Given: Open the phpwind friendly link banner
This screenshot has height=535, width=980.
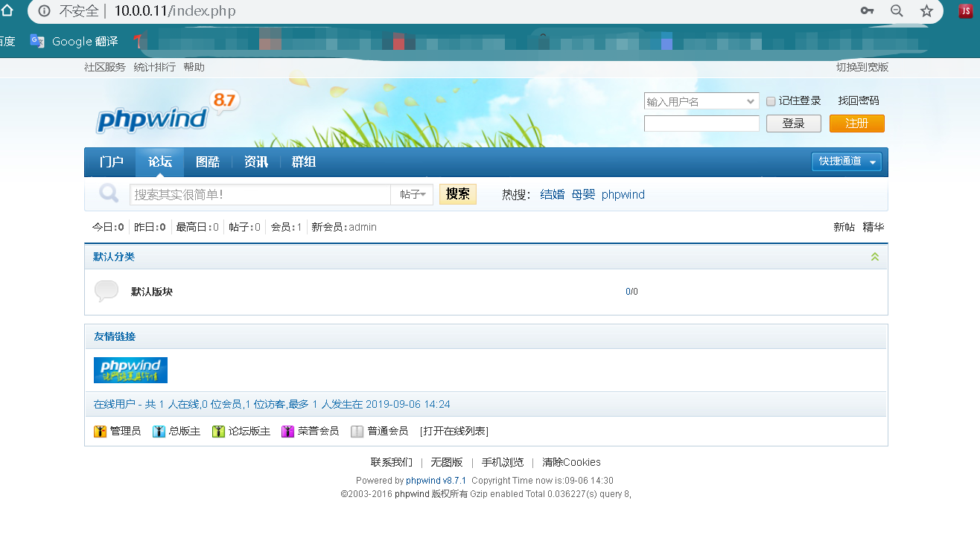Looking at the screenshot, I should [130, 370].
